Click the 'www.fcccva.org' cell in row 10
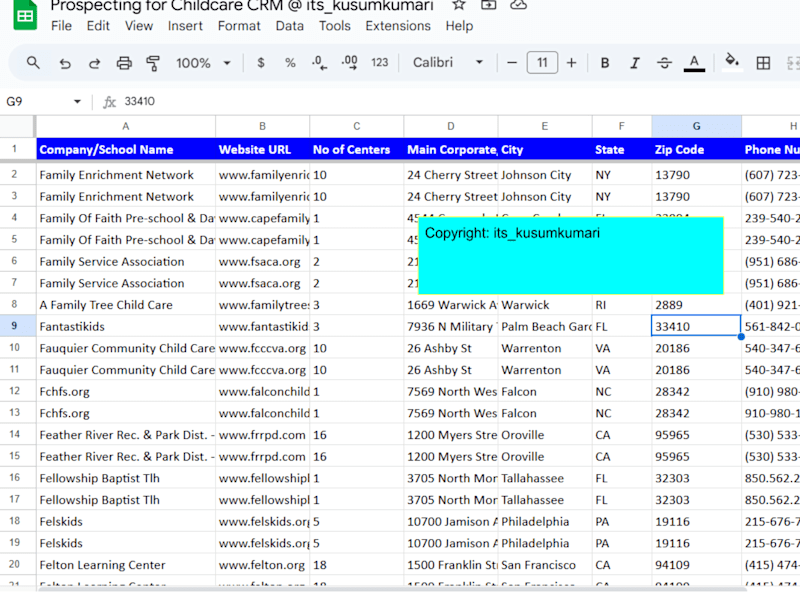800x600 pixels. 262,348
